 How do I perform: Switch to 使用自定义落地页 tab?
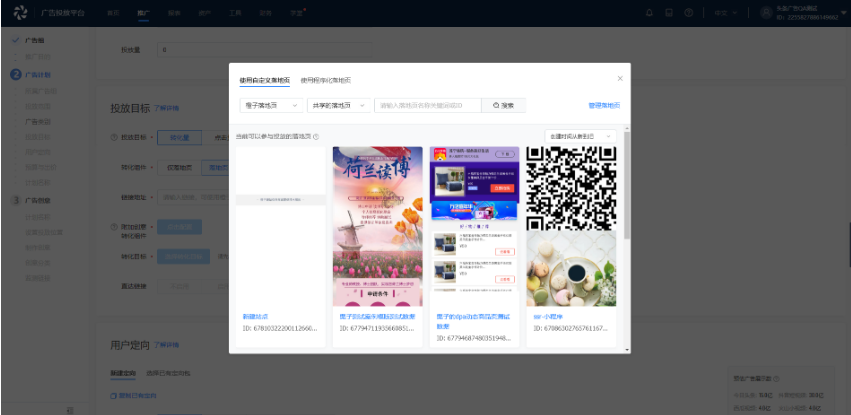[265, 80]
